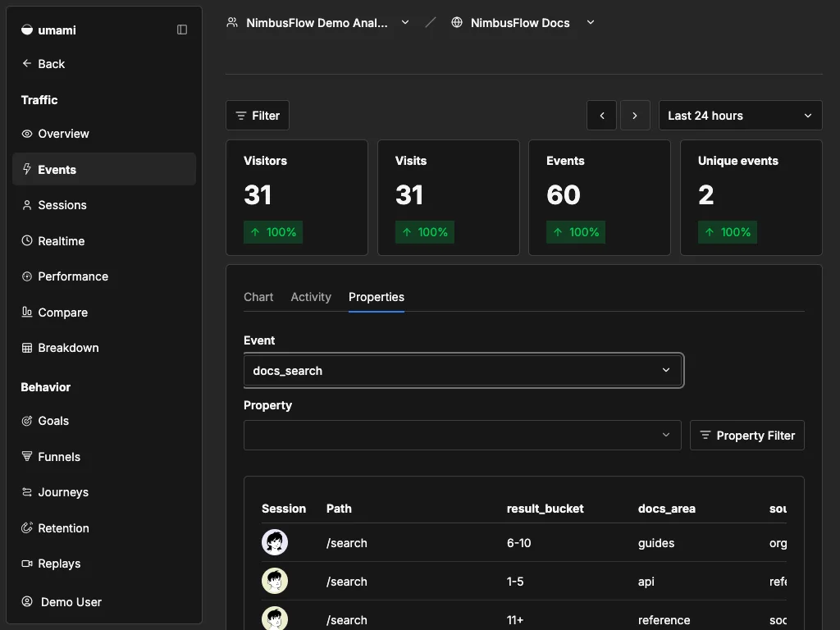Click the Compare chart icon
The image size is (840, 630).
[27, 312]
